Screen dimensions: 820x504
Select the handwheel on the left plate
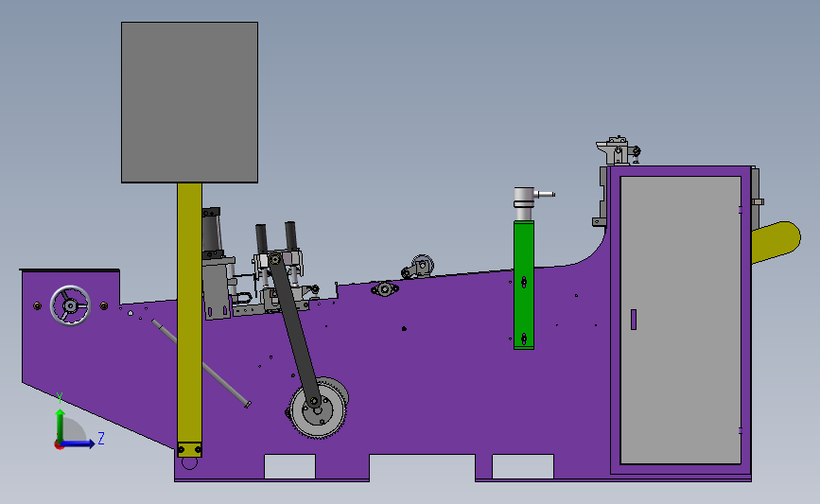70,305
